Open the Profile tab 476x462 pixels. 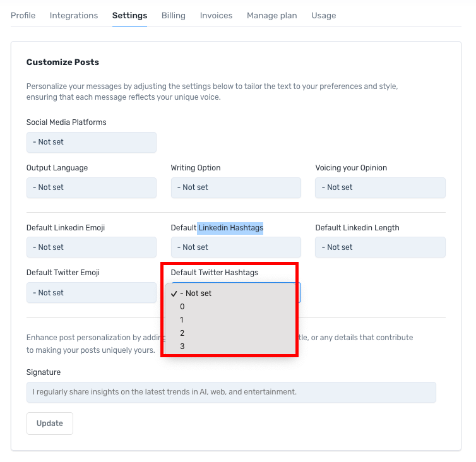tap(23, 15)
